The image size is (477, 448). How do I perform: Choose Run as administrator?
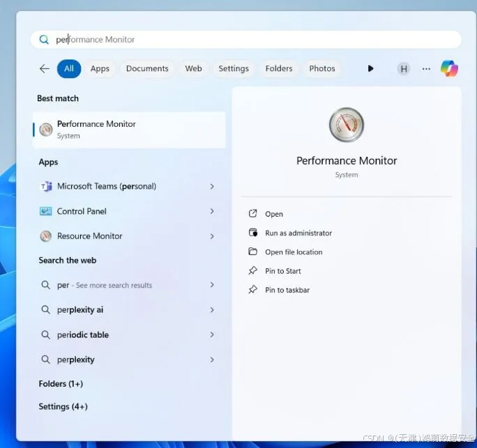pos(298,233)
